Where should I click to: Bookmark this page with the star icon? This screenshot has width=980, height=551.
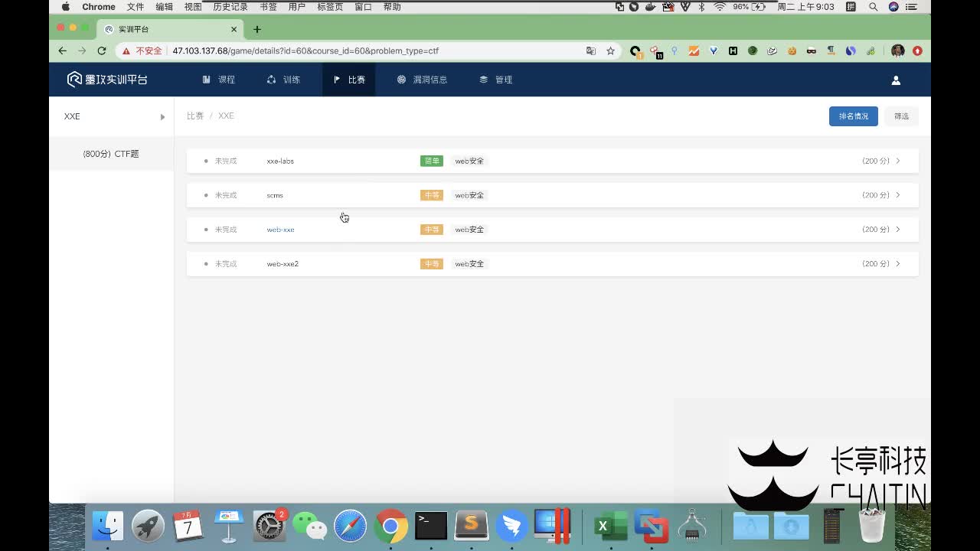click(x=610, y=51)
